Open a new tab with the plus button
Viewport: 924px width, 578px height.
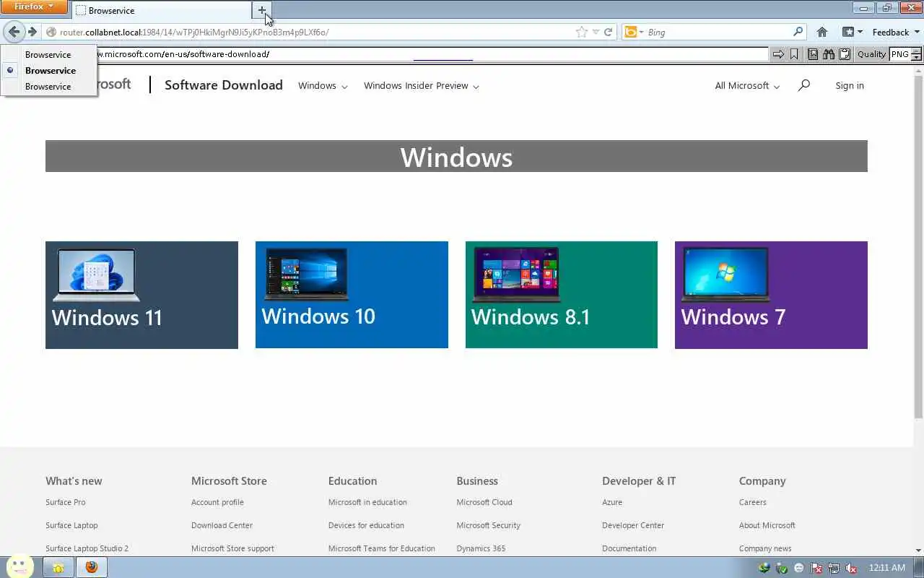point(261,10)
